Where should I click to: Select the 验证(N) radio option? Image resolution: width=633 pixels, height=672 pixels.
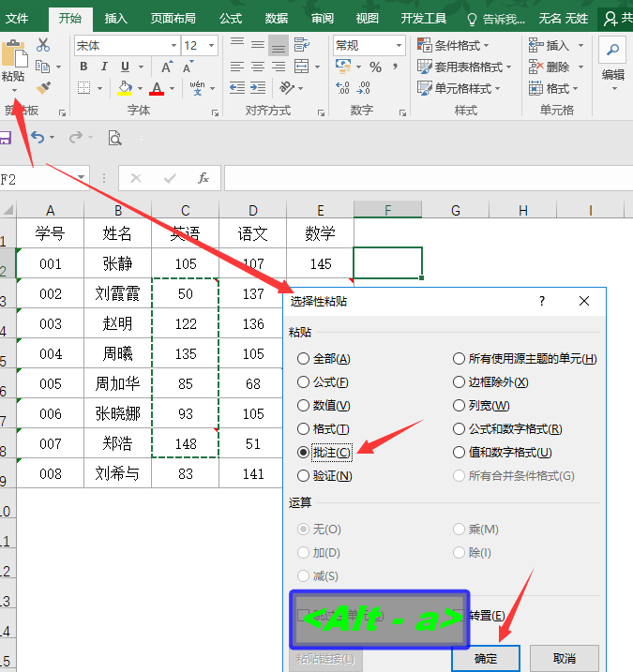(324, 476)
